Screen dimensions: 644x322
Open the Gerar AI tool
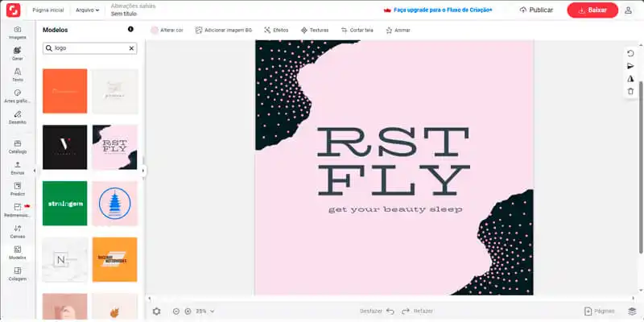click(17, 54)
